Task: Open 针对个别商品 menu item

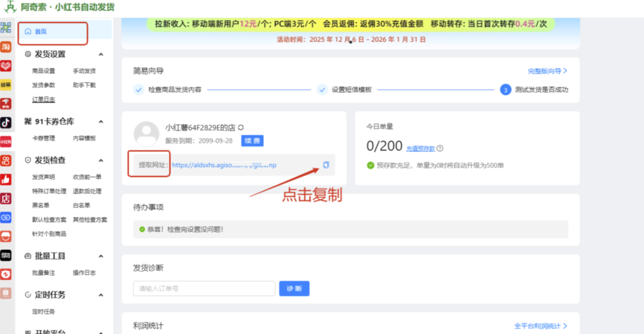Action: point(50,234)
